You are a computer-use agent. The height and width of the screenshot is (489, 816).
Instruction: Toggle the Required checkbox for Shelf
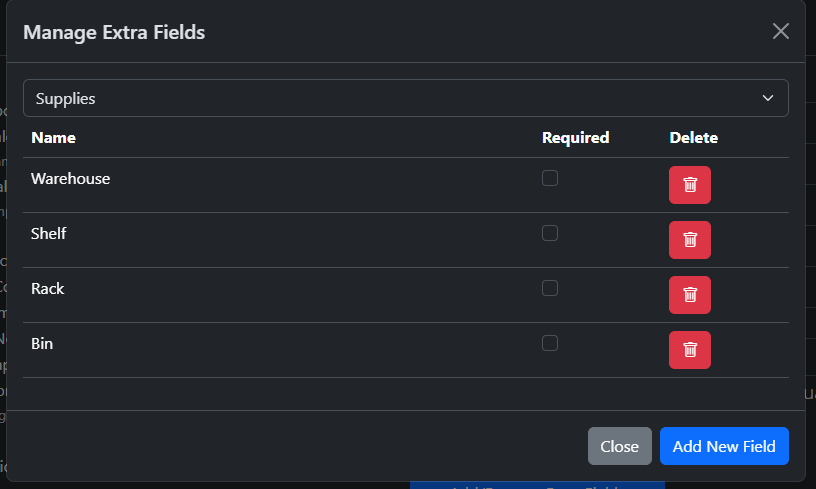point(550,233)
